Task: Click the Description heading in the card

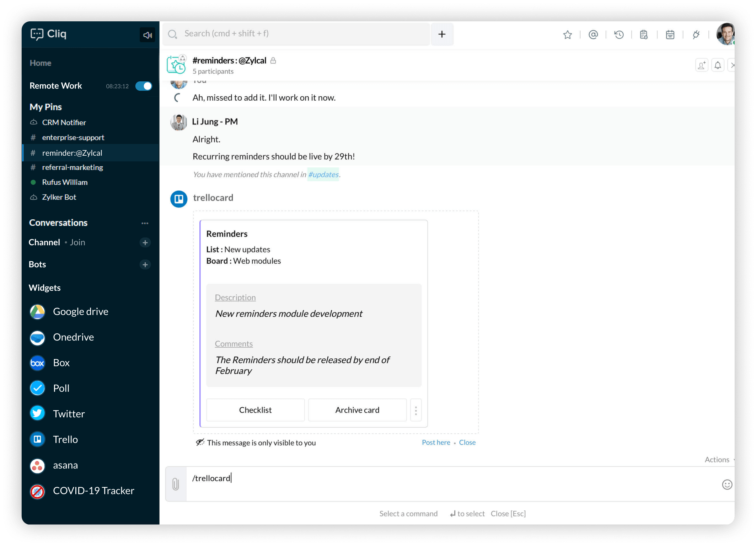Action: 235,298
